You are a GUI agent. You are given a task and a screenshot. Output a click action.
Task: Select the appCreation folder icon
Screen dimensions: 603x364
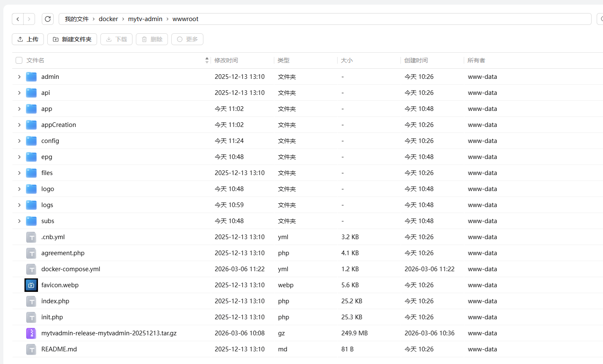pyautogui.click(x=31, y=125)
